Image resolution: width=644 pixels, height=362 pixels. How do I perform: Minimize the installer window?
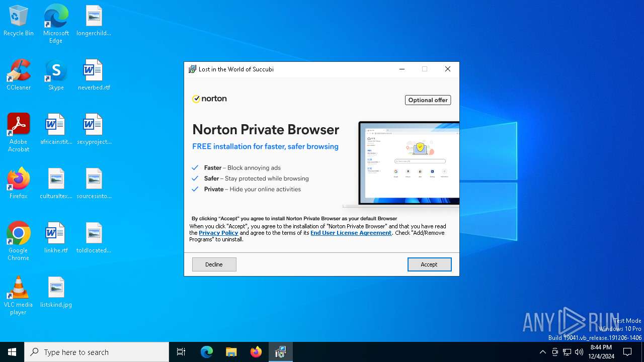(x=402, y=69)
